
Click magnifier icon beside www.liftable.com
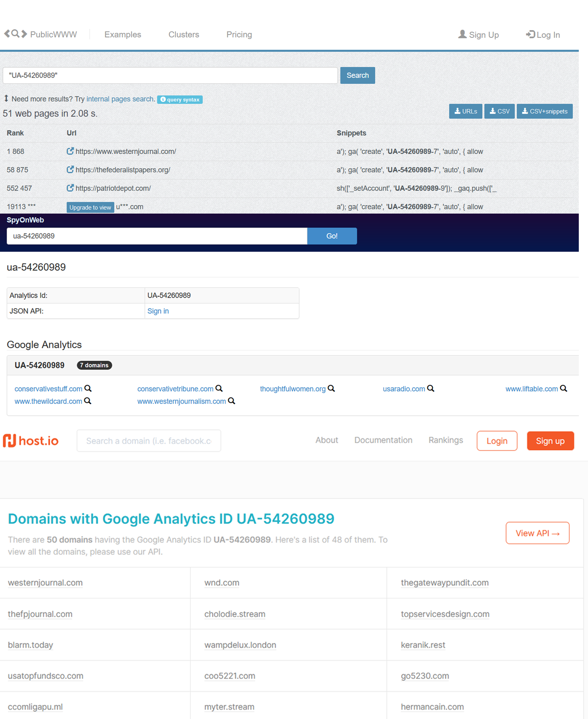563,388
